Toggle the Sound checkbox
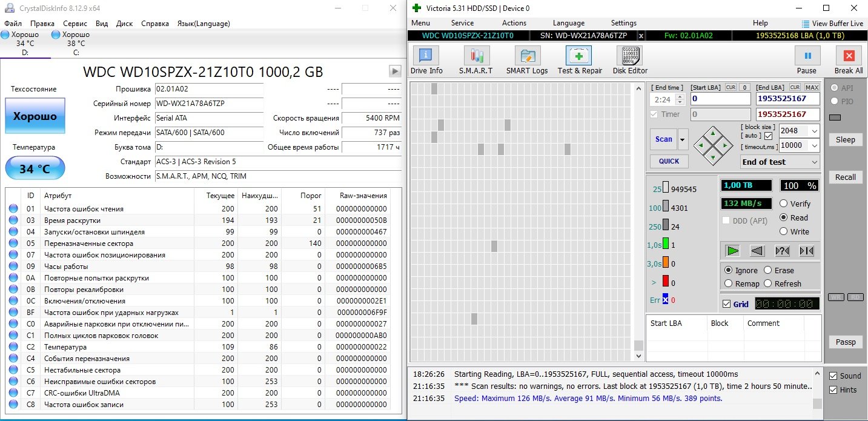This screenshot has width=868, height=421. point(833,376)
